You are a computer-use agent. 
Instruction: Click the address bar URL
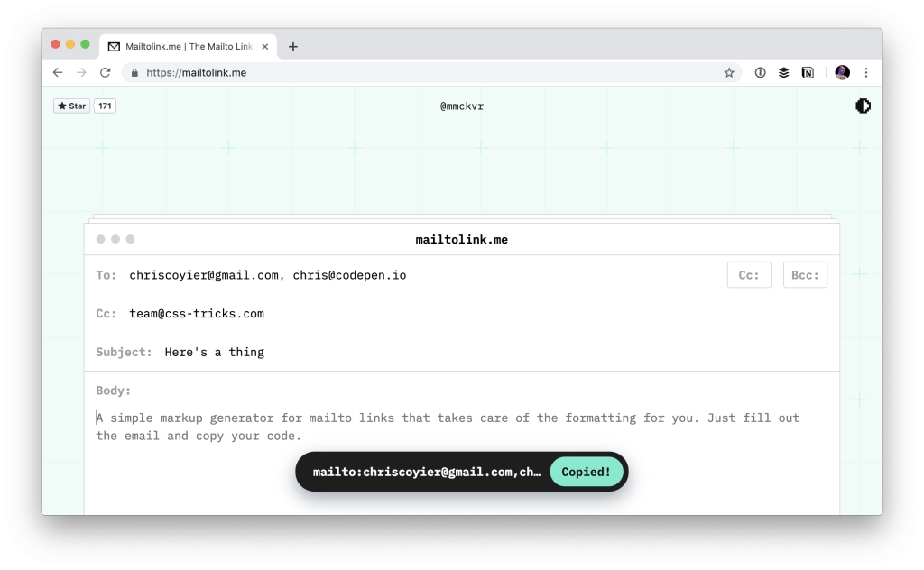[196, 72]
